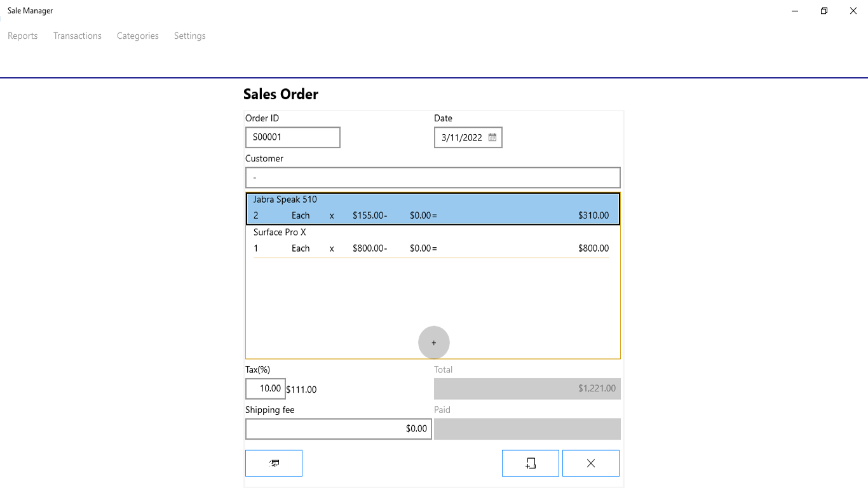Click the payment icon button
The height and width of the screenshot is (488, 868).
274,463
